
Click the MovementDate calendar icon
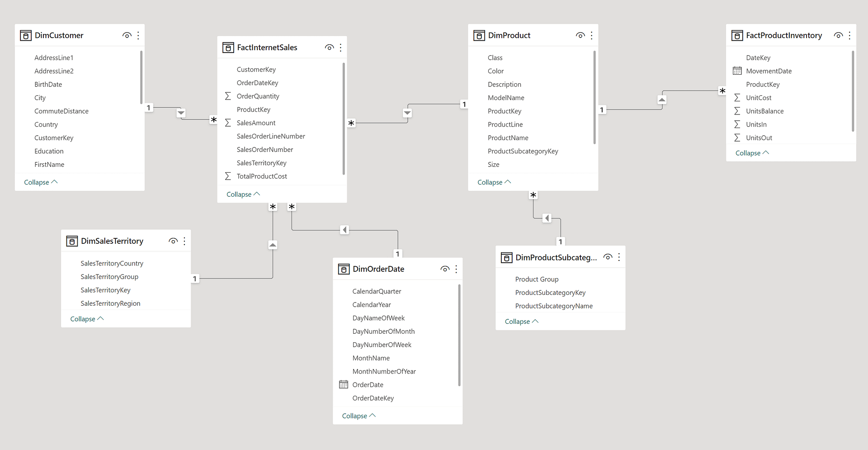point(737,71)
